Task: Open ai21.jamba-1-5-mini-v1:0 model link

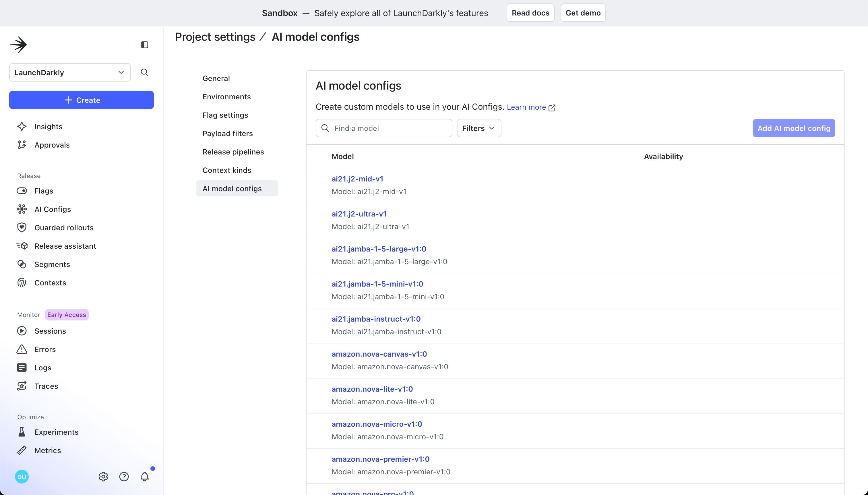Action: point(377,284)
